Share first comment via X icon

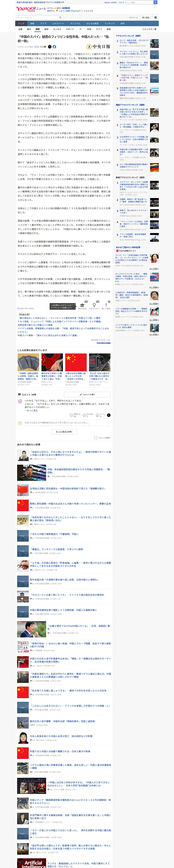point(108,415)
